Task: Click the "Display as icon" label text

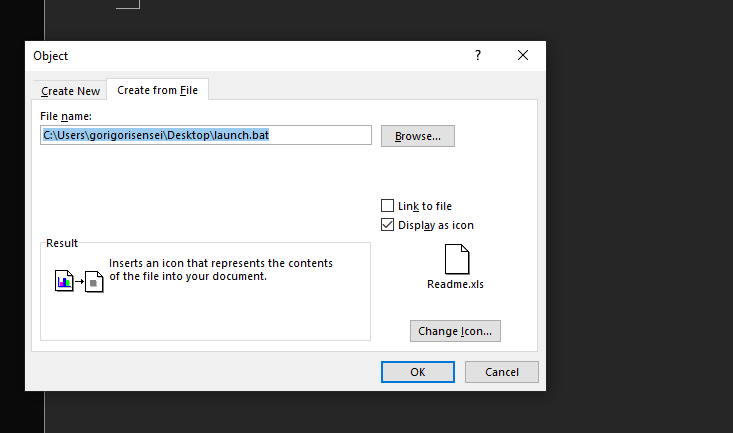Action: tap(436, 225)
